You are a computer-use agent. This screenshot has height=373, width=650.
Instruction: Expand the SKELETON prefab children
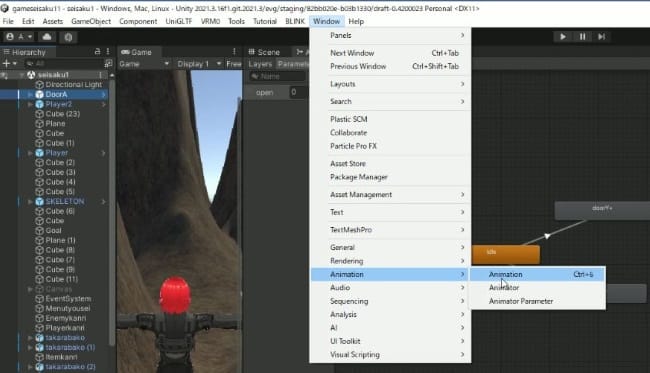click(30, 201)
